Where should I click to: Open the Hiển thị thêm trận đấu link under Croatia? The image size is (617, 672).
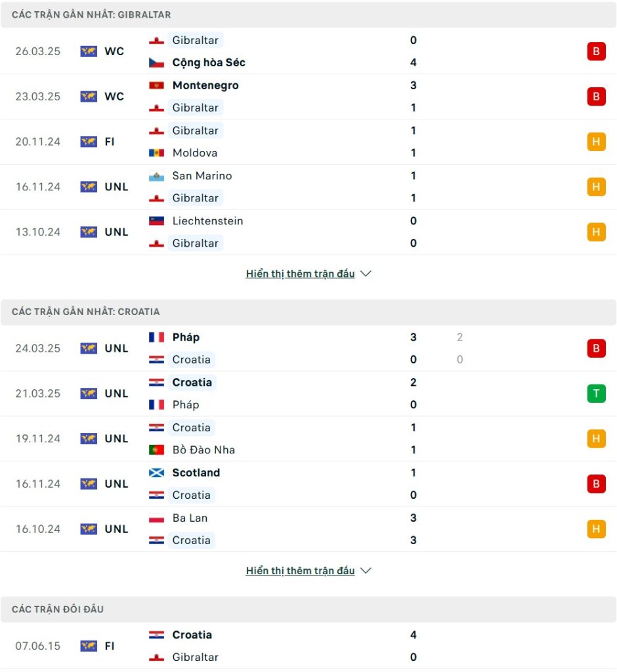click(300, 570)
